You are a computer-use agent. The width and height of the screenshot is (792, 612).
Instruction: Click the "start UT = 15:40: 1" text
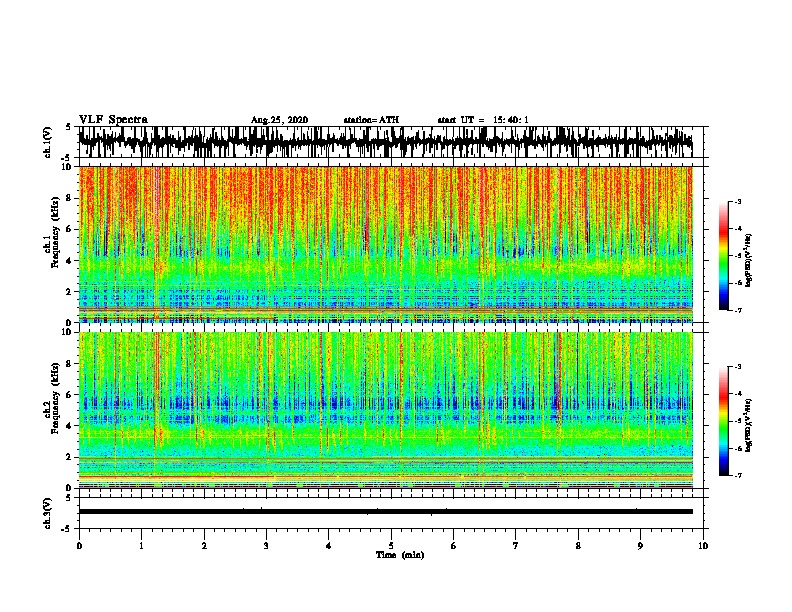(483, 120)
